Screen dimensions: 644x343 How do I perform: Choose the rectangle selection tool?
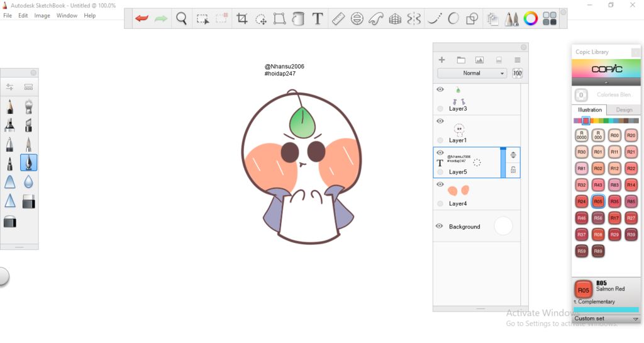click(203, 19)
